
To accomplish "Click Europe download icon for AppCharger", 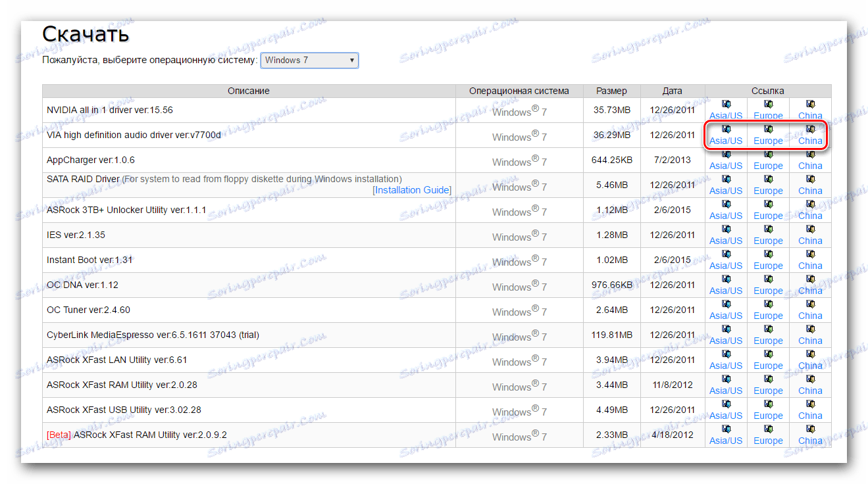I will (768, 154).
